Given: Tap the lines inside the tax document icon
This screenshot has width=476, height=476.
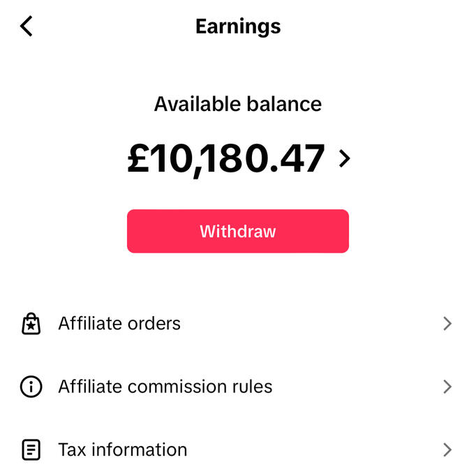Looking at the screenshot, I should pos(31,449).
